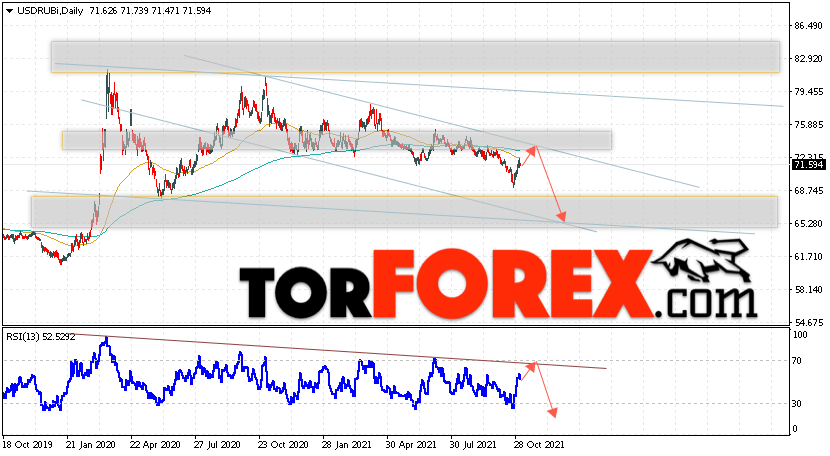The height and width of the screenshot is (456, 830).
Task: Select the 21 Jan 2020 date label
Action: coord(92,444)
